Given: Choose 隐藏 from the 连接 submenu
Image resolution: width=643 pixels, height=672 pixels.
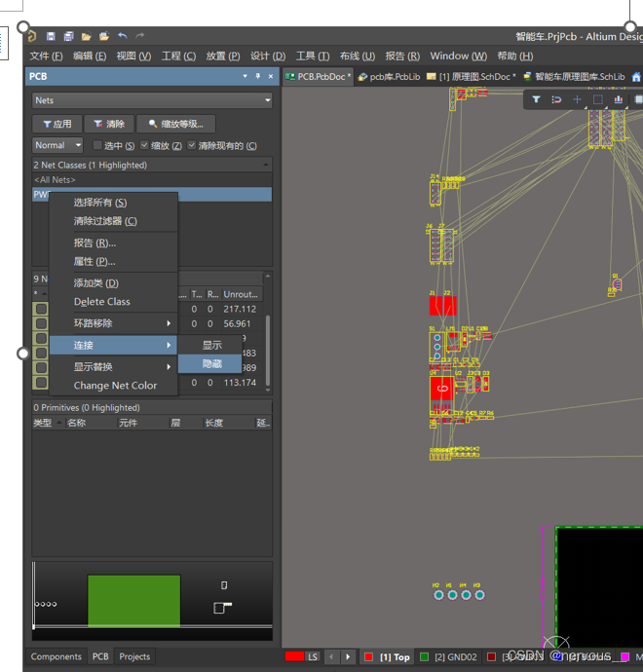Looking at the screenshot, I should (211, 363).
